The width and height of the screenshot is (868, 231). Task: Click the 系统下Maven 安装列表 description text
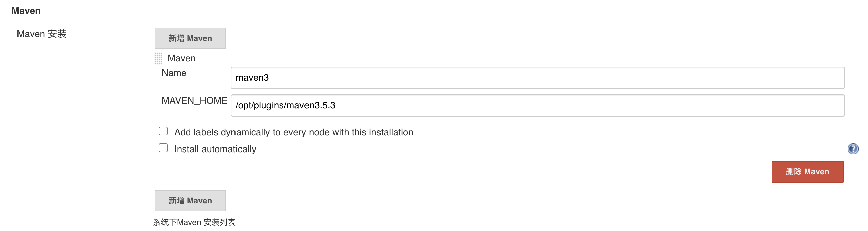(x=194, y=222)
